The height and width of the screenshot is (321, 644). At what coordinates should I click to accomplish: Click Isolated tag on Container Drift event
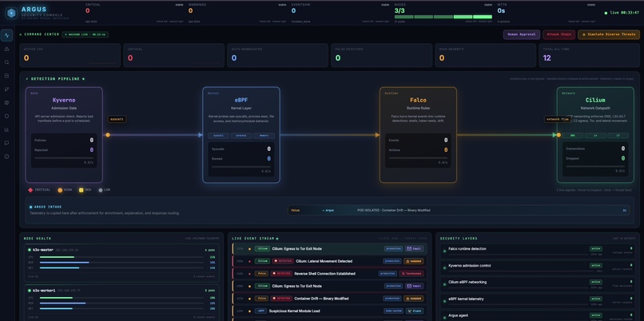click(414, 299)
